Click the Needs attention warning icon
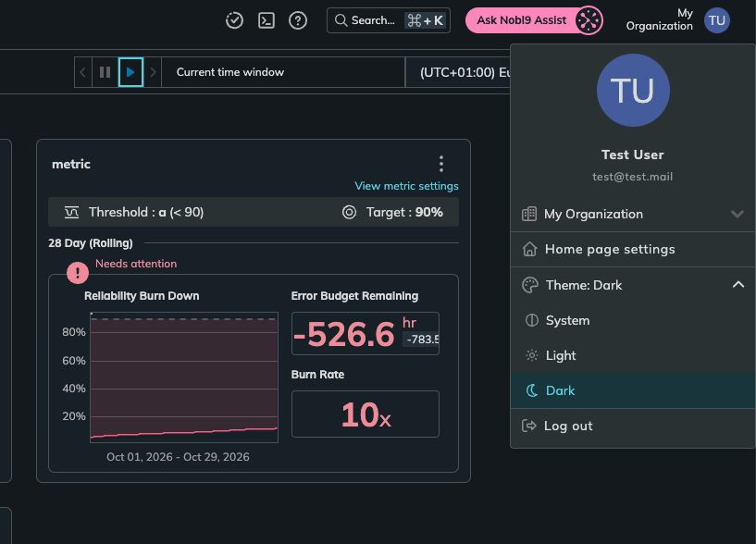This screenshot has width=756, height=544. (77, 273)
